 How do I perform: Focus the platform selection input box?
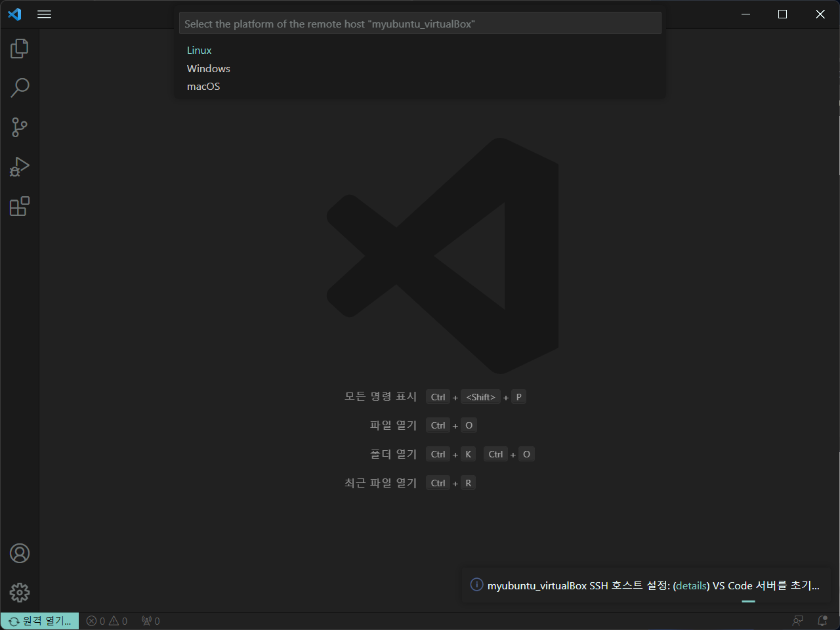point(420,24)
